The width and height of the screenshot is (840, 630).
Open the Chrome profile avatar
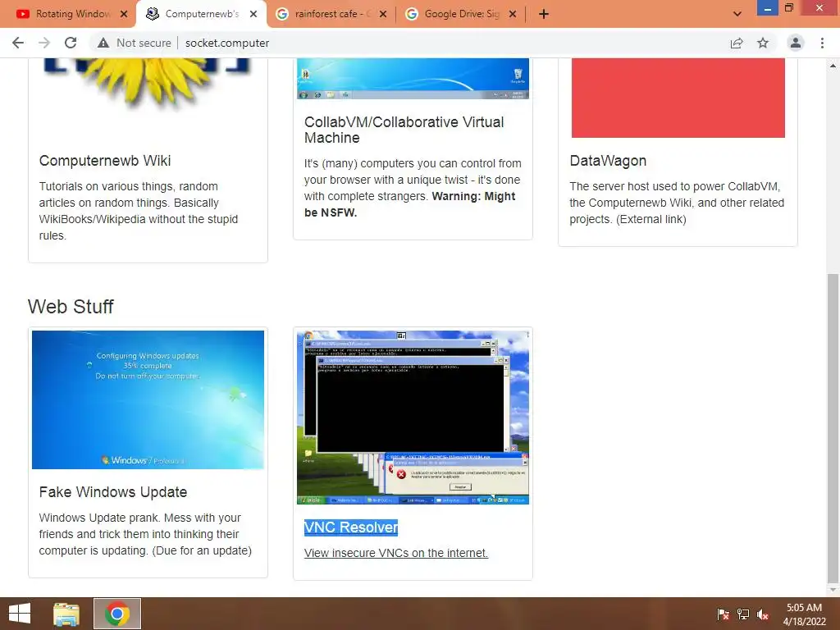796,43
